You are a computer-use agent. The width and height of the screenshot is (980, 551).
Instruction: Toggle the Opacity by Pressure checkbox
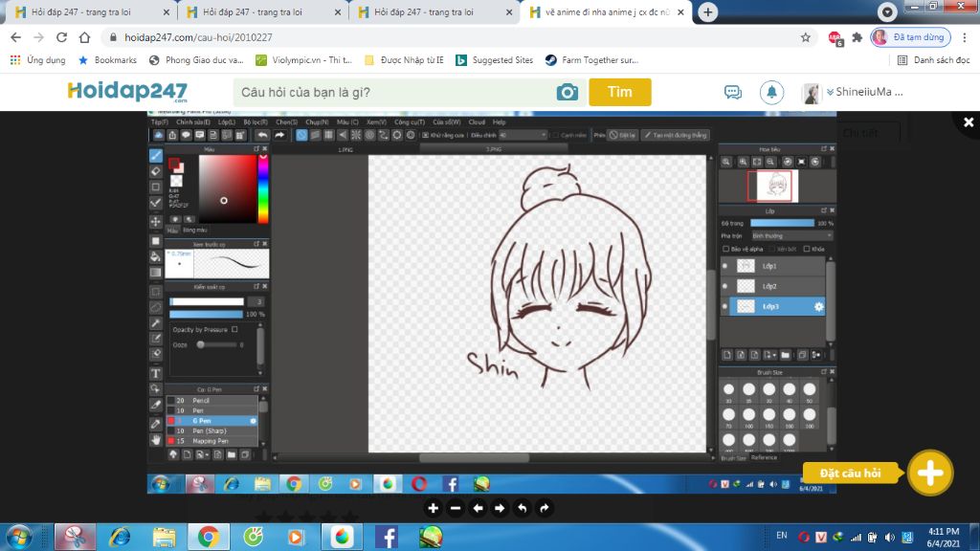(x=235, y=329)
